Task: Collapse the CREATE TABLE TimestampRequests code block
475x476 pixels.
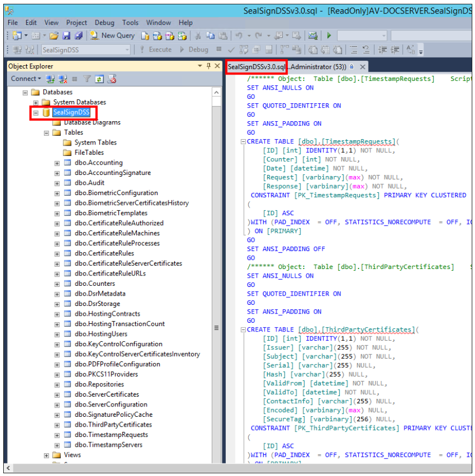Action: pos(244,142)
